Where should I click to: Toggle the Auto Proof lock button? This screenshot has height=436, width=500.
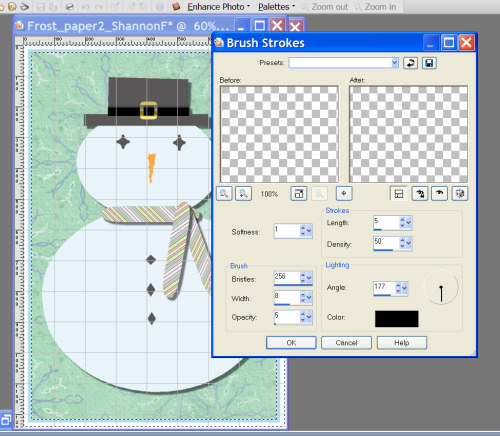coord(420,194)
